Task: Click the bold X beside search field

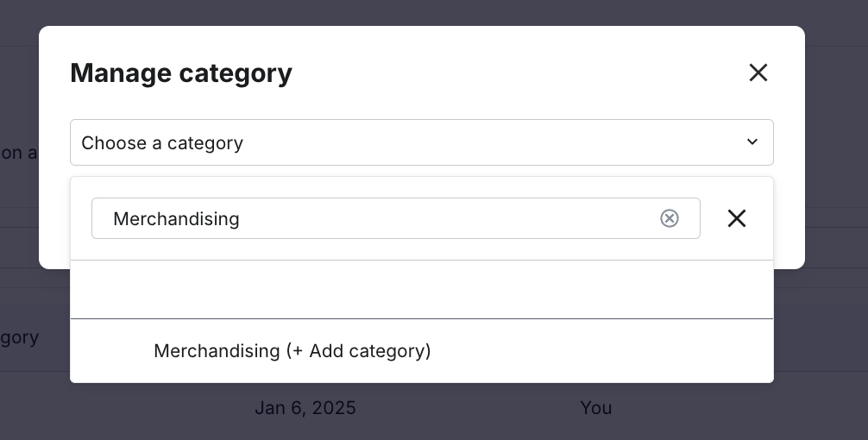Action: (x=737, y=218)
